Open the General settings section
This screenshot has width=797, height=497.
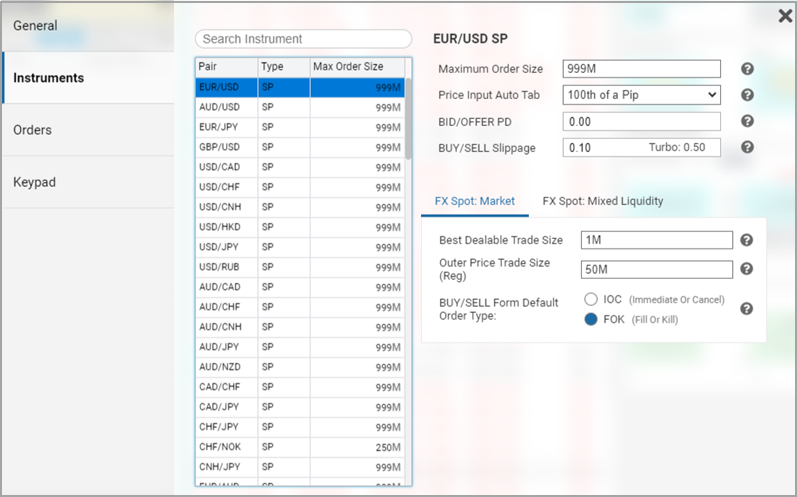point(87,26)
